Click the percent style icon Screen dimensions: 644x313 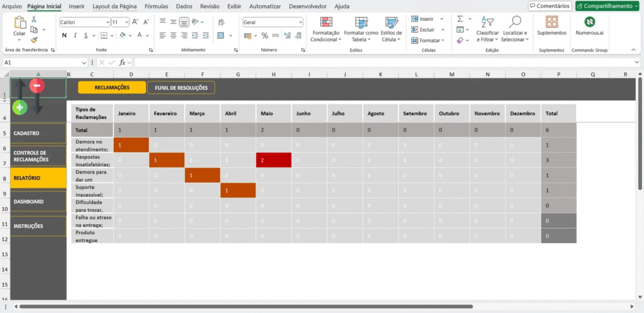coord(265,35)
